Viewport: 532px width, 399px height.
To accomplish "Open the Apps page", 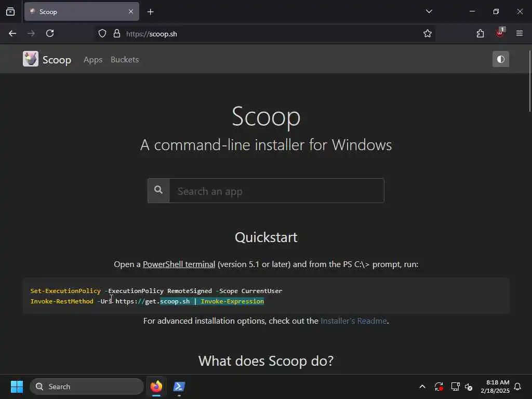I will [93, 60].
